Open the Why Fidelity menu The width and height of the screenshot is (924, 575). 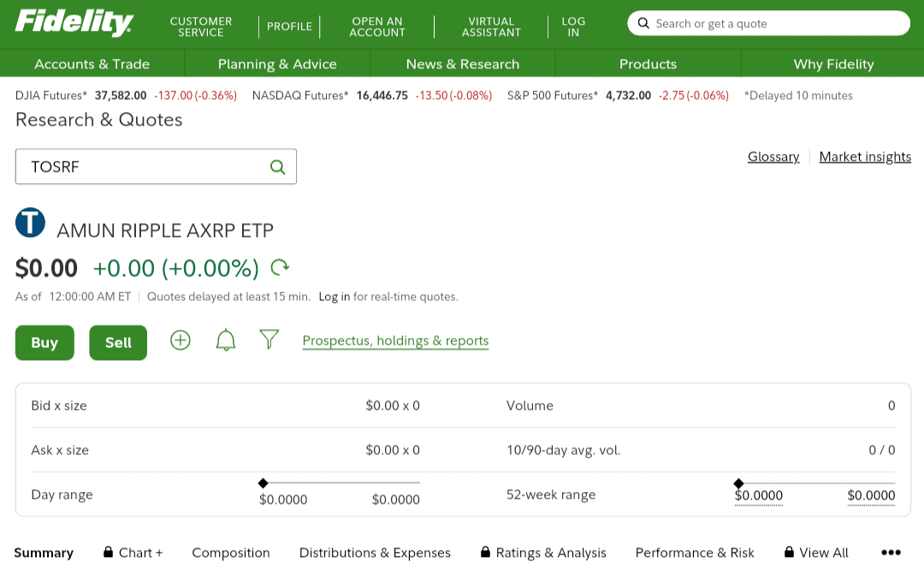(833, 63)
